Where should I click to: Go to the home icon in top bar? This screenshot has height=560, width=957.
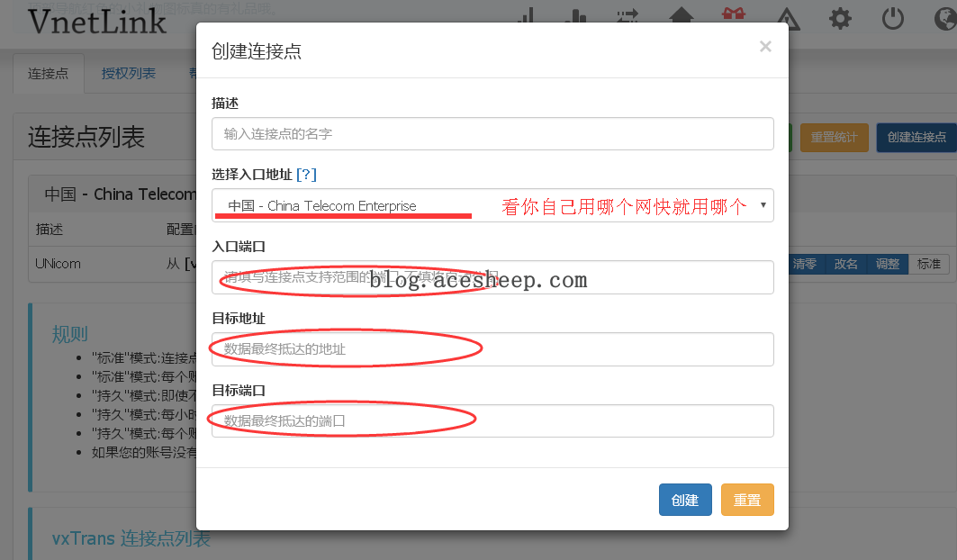[682, 16]
